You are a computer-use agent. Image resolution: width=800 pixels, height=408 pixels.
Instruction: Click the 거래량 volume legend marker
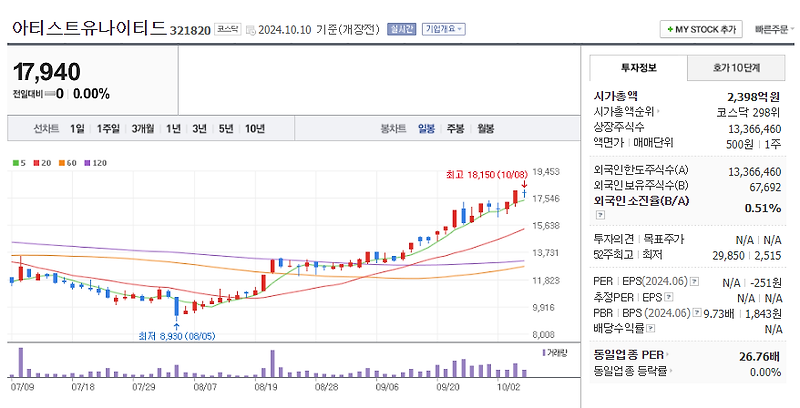pos(555,353)
